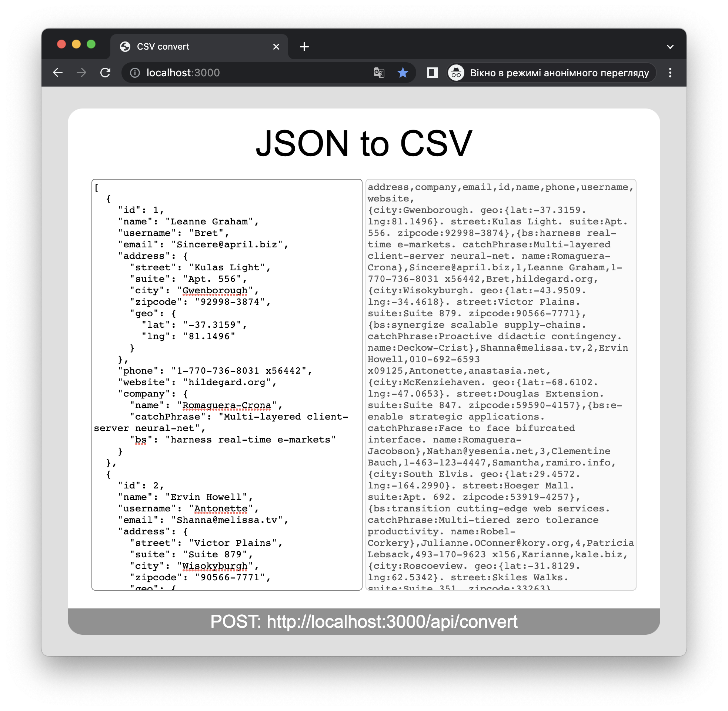This screenshot has width=728, height=711.
Task: Click inside the JSON input textarea
Action: click(x=227, y=385)
